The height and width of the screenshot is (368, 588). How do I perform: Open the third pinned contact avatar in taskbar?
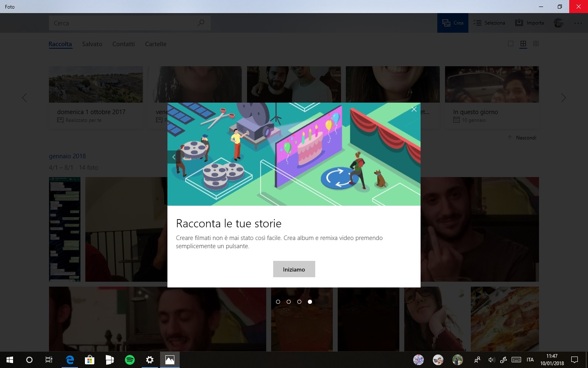pyautogui.click(x=458, y=360)
